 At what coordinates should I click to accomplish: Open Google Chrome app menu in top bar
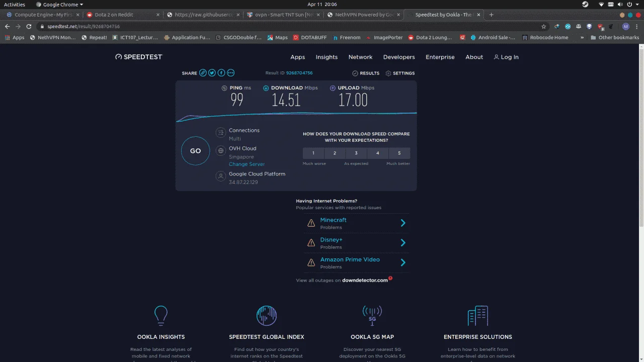(x=59, y=5)
